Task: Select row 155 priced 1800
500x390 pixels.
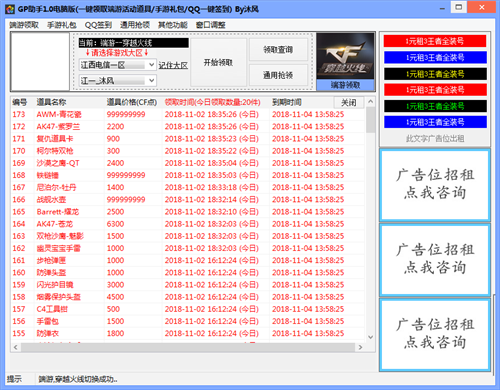Action: 188,333
